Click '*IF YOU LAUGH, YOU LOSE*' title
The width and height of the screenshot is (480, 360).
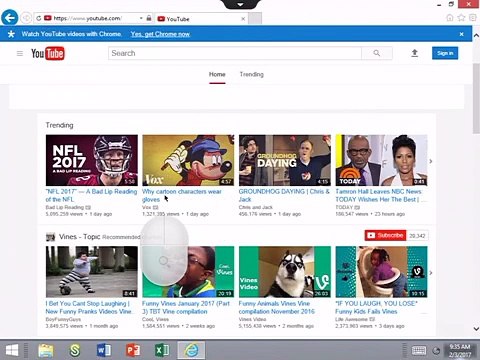tap(376, 308)
